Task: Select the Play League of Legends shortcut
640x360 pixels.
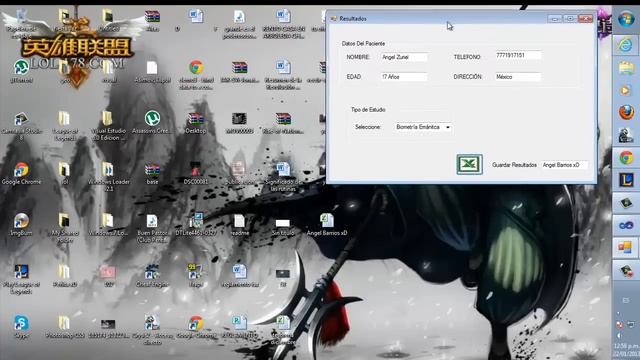Action: point(21,279)
